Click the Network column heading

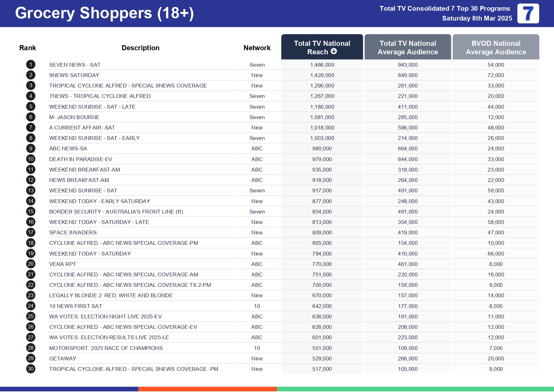(x=257, y=48)
